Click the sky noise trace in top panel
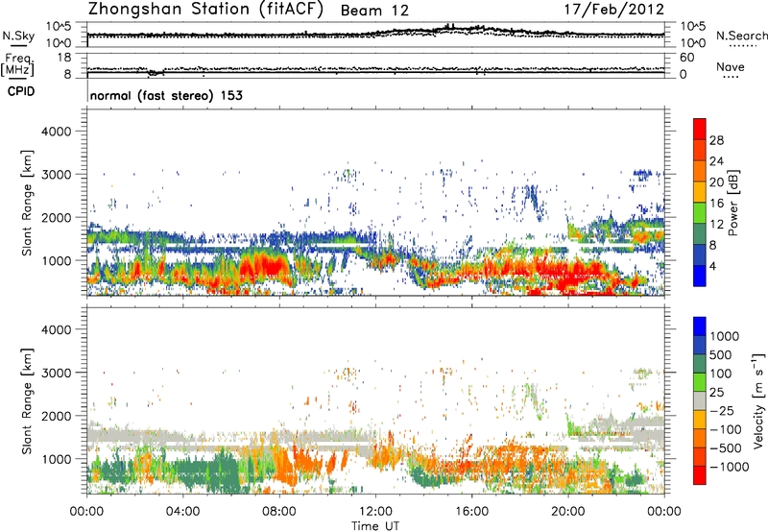Screen dimensions: 768x532 tap(375, 34)
